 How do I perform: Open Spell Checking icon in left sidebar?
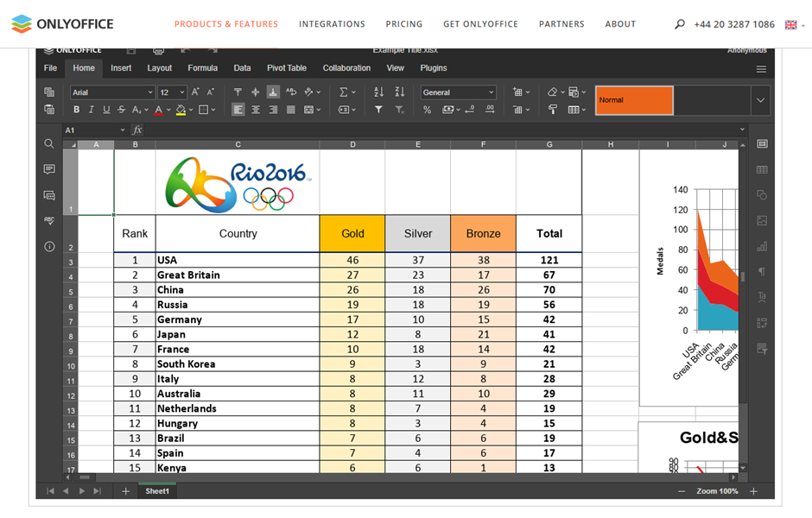49,220
